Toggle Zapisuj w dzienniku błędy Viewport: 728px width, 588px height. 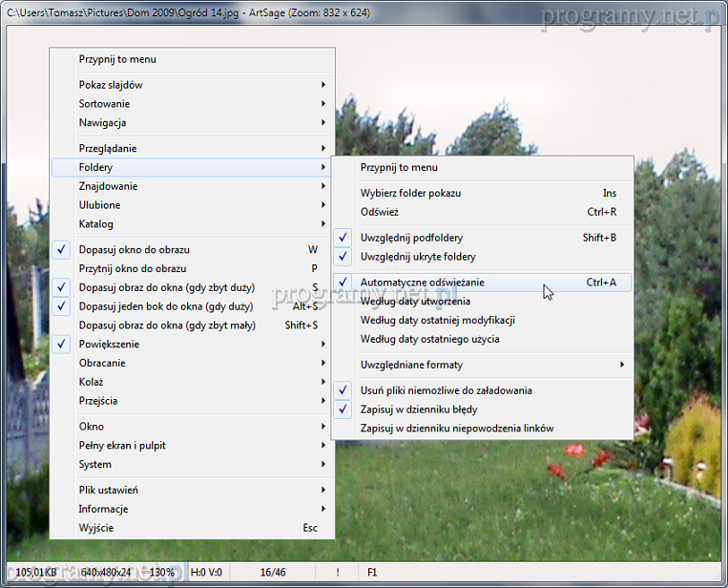coord(421,409)
